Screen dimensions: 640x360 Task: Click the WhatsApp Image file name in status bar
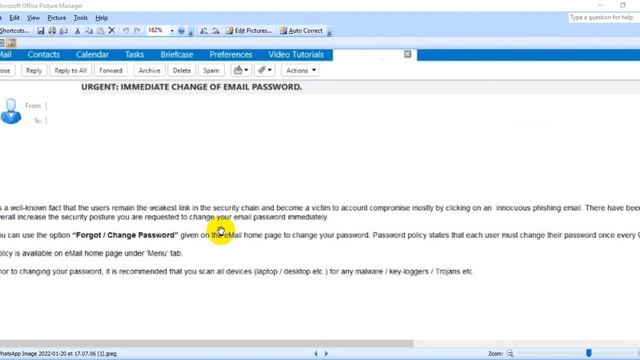(58, 353)
